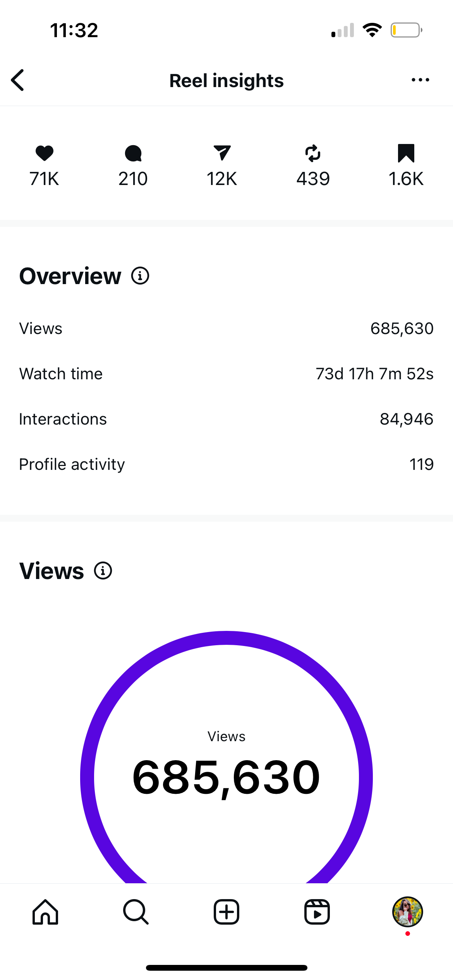The image size is (453, 980).
Task: Show info for Views section
Action: tap(103, 571)
